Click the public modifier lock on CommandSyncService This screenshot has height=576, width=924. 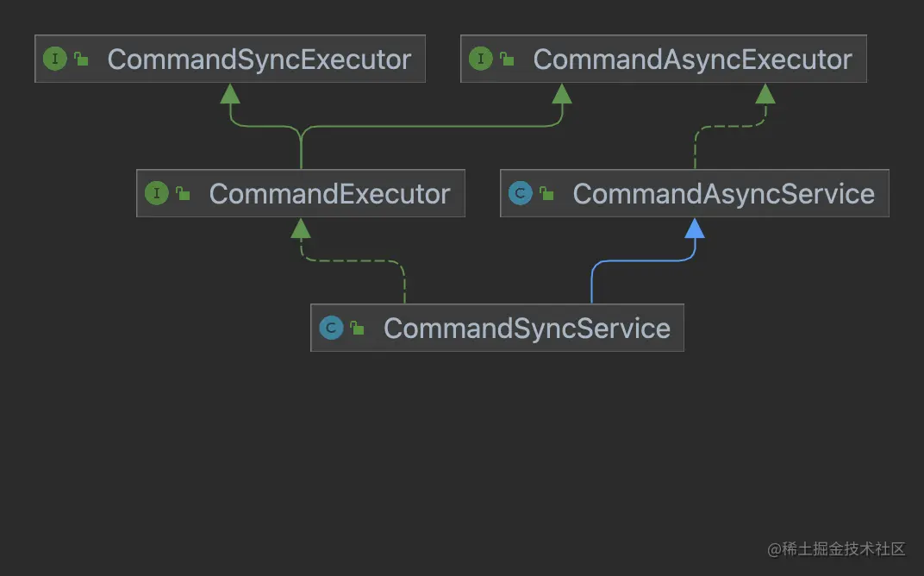(x=357, y=328)
